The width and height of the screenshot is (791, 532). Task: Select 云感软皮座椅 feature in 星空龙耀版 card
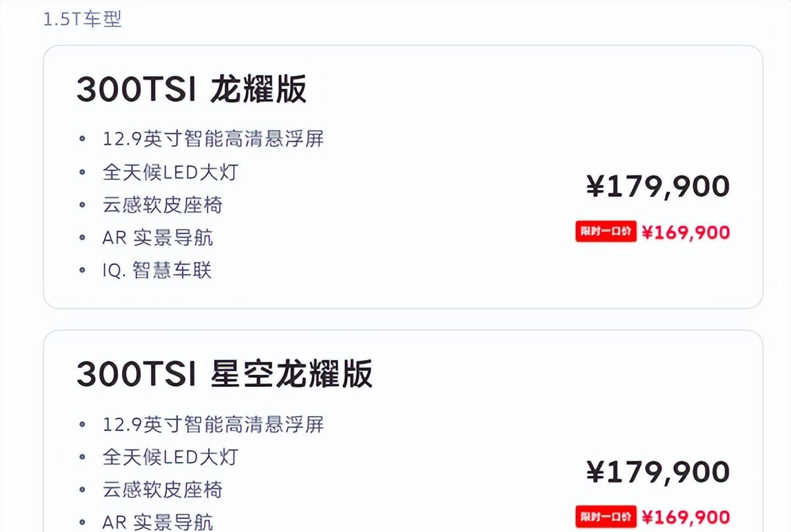(x=163, y=490)
